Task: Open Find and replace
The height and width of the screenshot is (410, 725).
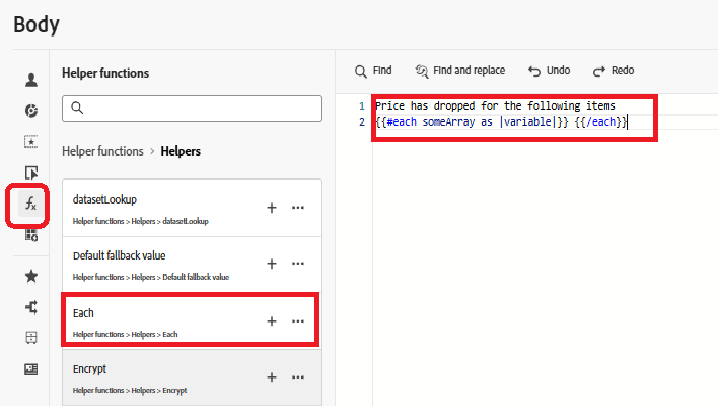Action: click(460, 71)
